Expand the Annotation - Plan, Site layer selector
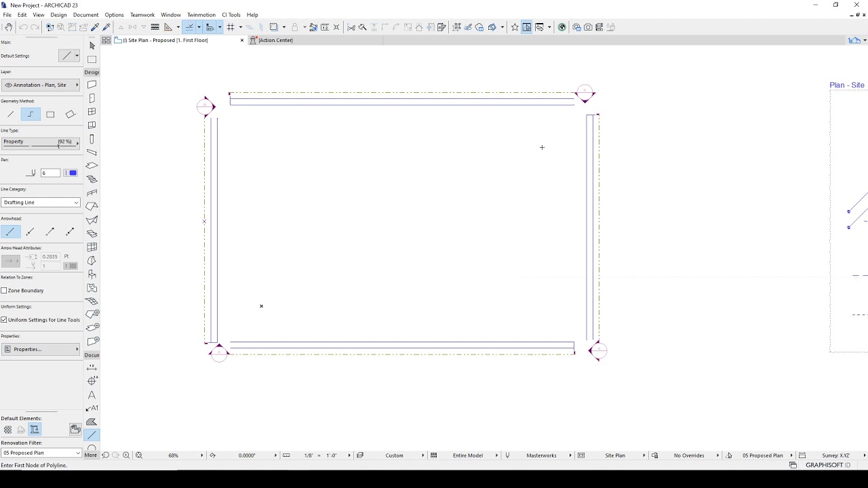868x488 pixels. (x=41, y=85)
